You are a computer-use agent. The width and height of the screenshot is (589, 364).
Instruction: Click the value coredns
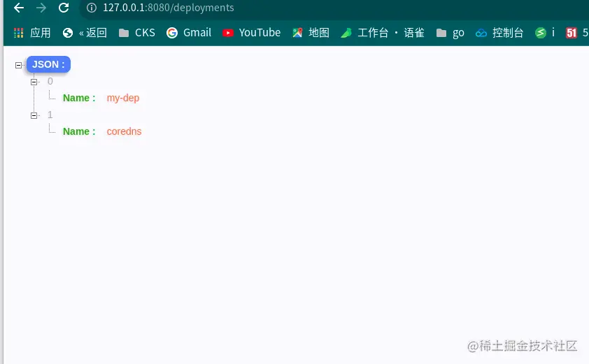click(x=125, y=131)
